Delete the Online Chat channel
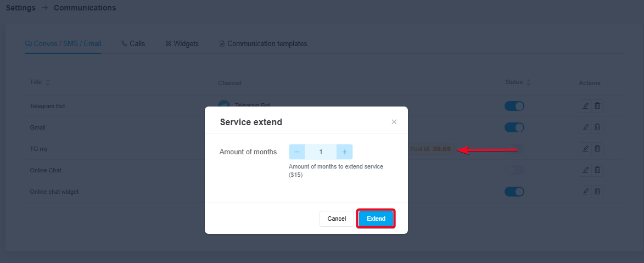Viewport: 644px width, 263px height. point(597,170)
